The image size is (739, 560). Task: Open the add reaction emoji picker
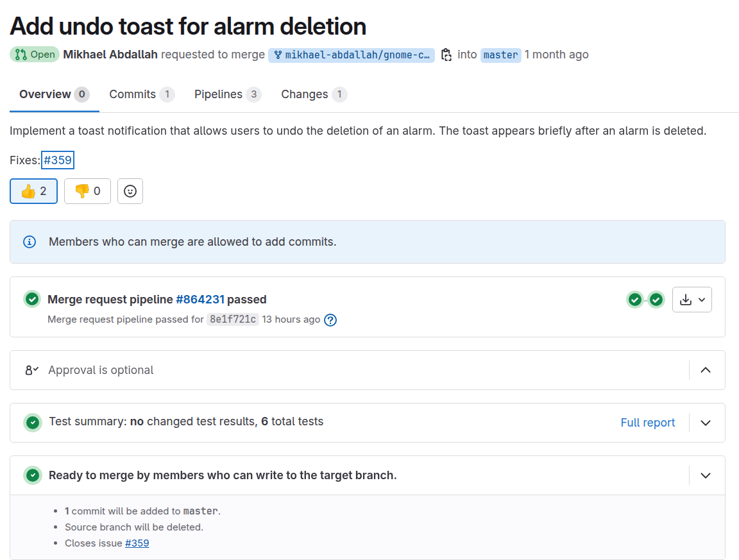coord(130,191)
